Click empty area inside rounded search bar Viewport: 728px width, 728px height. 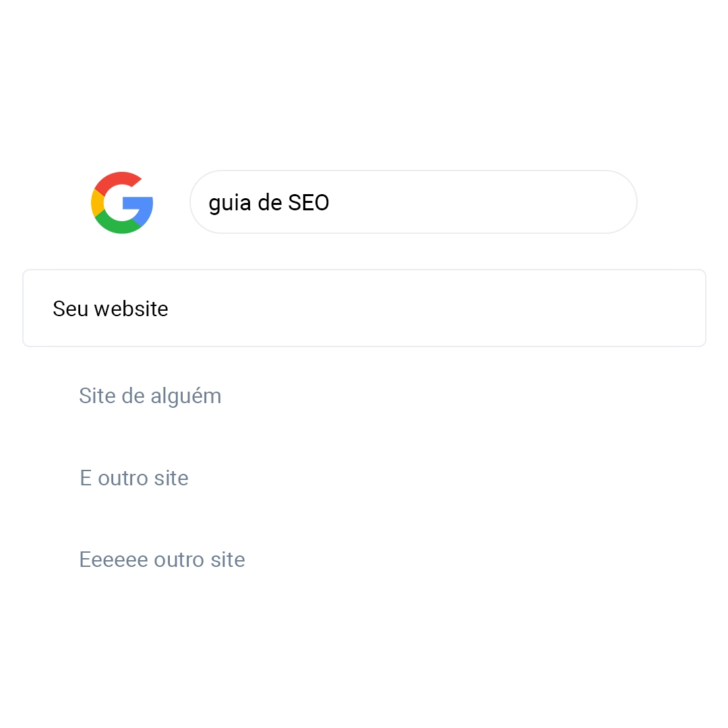pyautogui.click(x=483, y=202)
